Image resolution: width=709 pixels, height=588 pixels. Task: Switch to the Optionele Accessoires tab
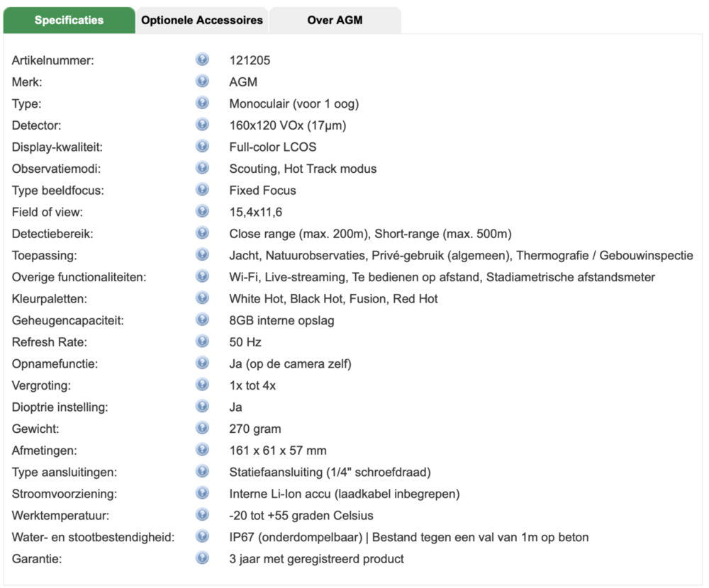tap(202, 21)
